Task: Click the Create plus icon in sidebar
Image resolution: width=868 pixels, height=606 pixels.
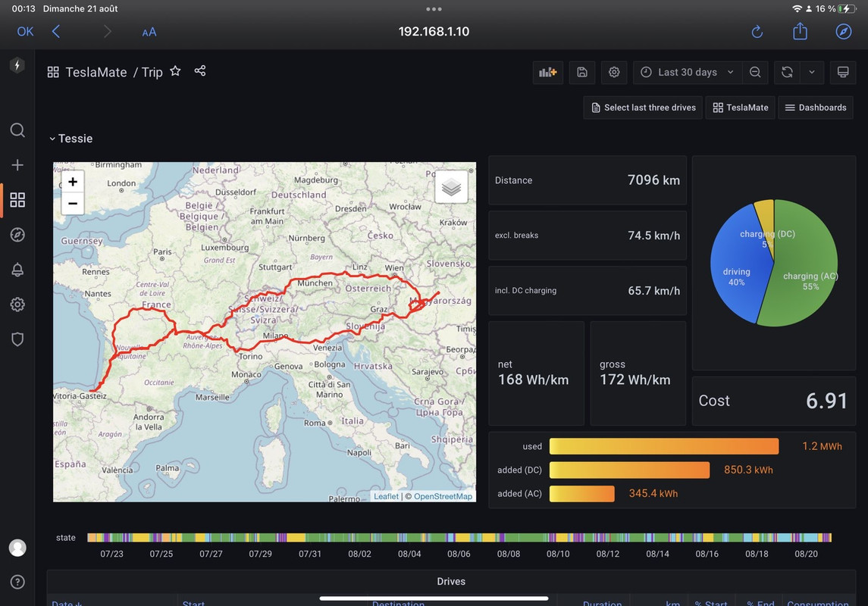Action: click(x=17, y=165)
